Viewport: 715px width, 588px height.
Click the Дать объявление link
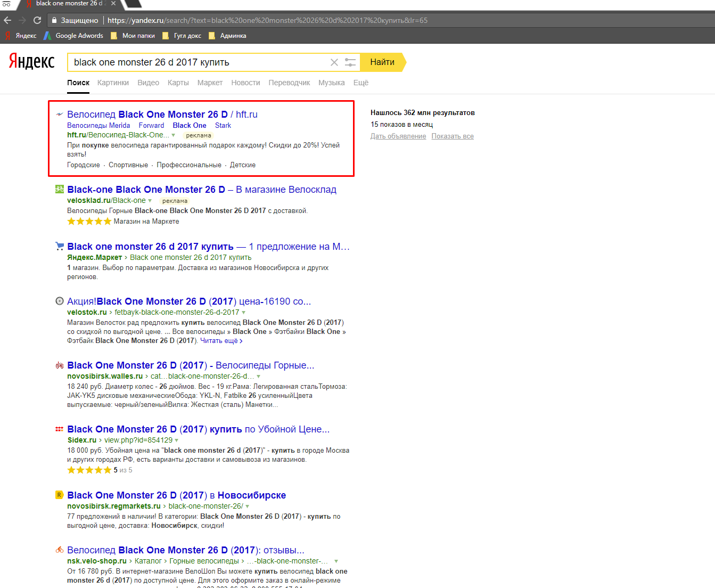tap(398, 136)
